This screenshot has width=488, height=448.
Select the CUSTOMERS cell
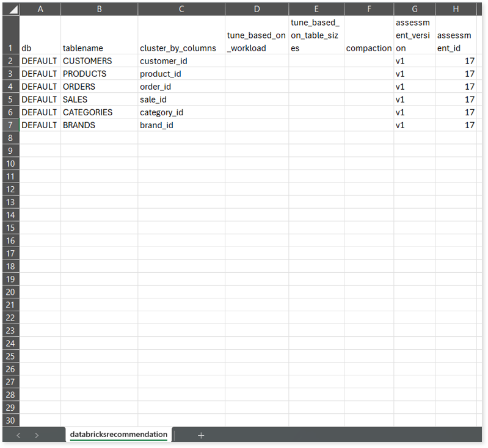(100, 60)
